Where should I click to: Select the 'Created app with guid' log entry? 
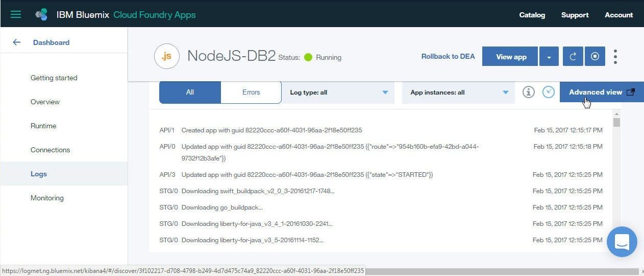pos(381,130)
